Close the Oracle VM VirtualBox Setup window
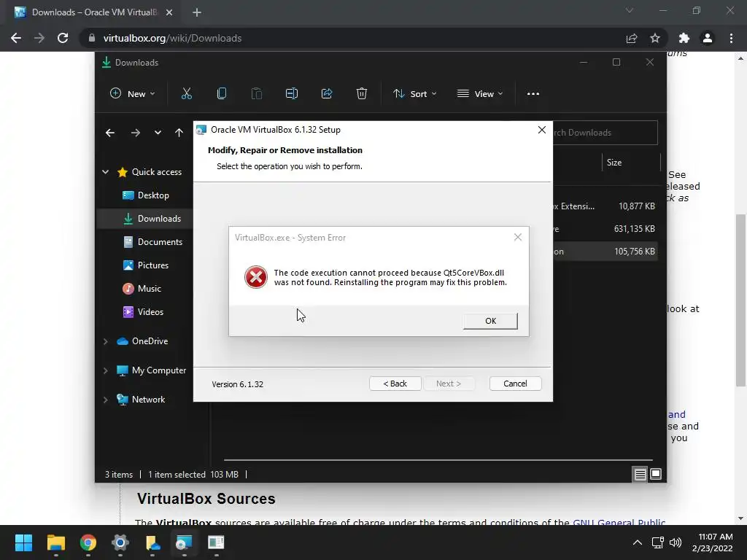This screenshot has height=560, width=747. pos(542,130)
